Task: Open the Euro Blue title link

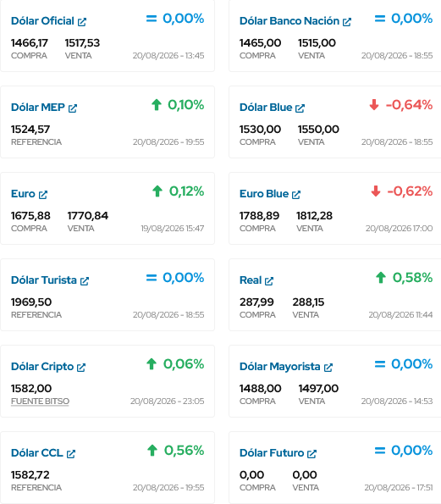Action: pyautogui.click(x=264, y=194)
